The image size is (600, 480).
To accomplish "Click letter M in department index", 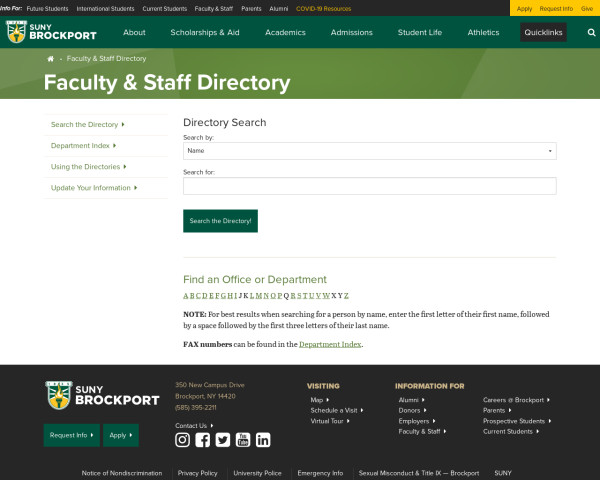I will [x=259, y=296].
